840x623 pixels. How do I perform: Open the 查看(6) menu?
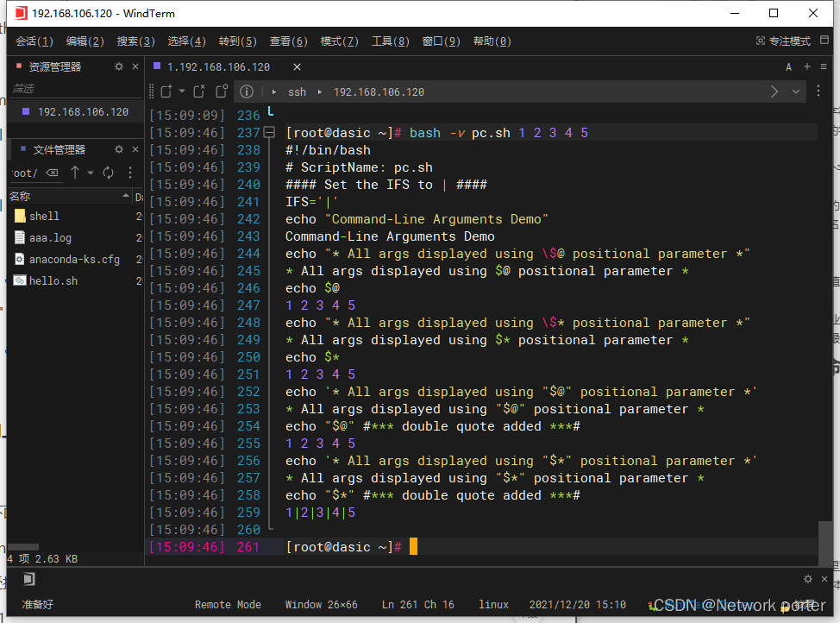[289, 41]
